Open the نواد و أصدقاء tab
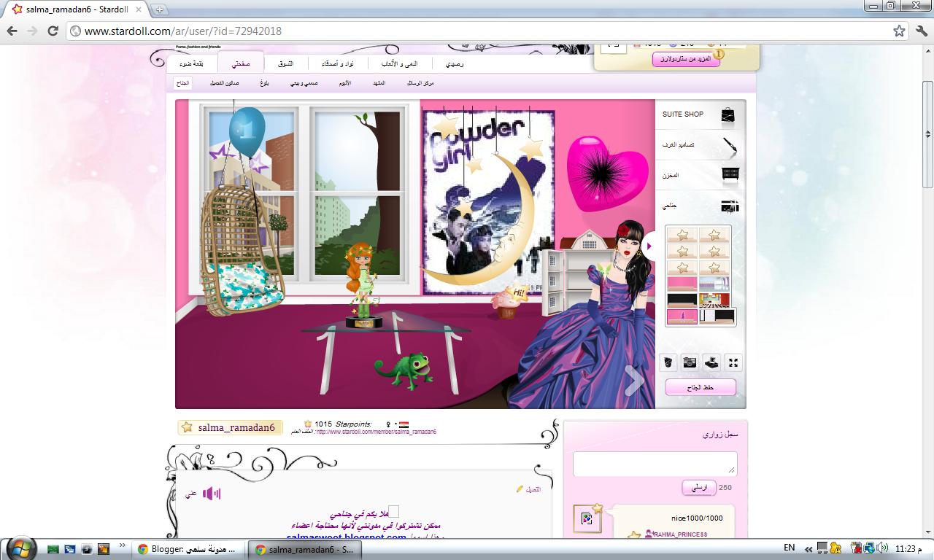934x560 pixels. (339, 63)
